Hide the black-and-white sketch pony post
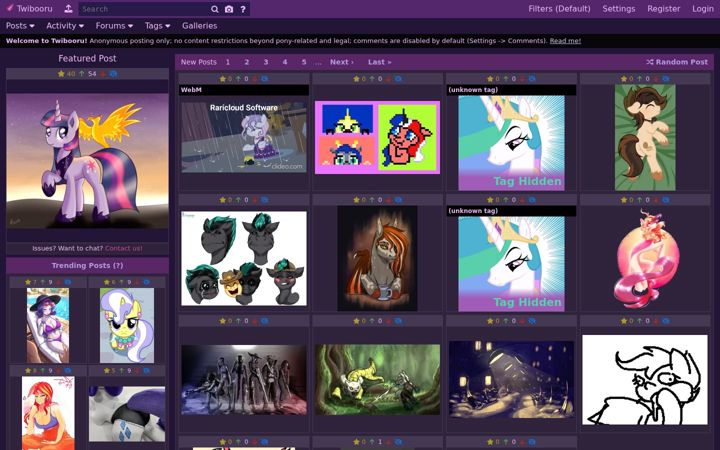 pyautogui.click(x=666, y=321)
